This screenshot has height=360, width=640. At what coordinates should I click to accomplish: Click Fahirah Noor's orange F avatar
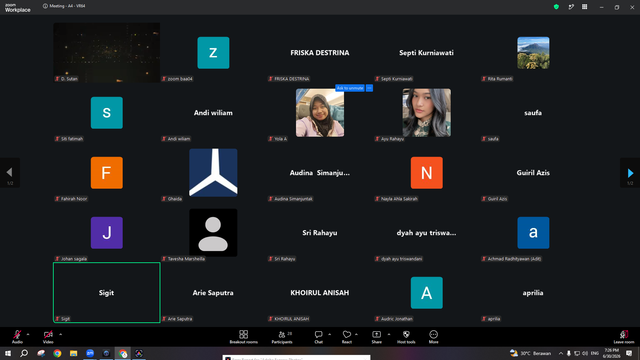tap(107, 173)
